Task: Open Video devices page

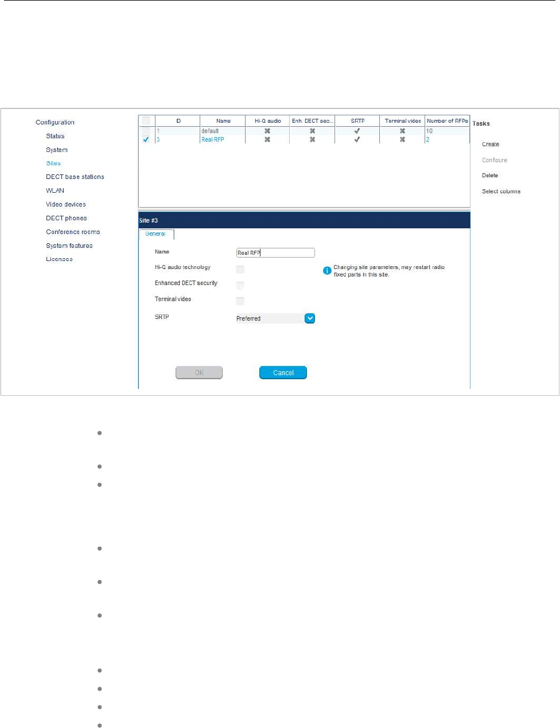Action: (66, 204)
